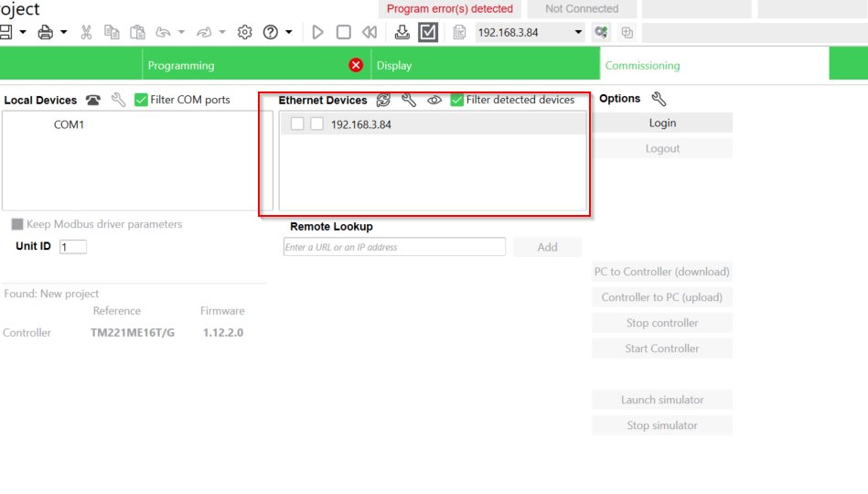Select the 192.168.3.84 ethernet device row
Viewport: 868px width, 494px height.
click(433, 124)
